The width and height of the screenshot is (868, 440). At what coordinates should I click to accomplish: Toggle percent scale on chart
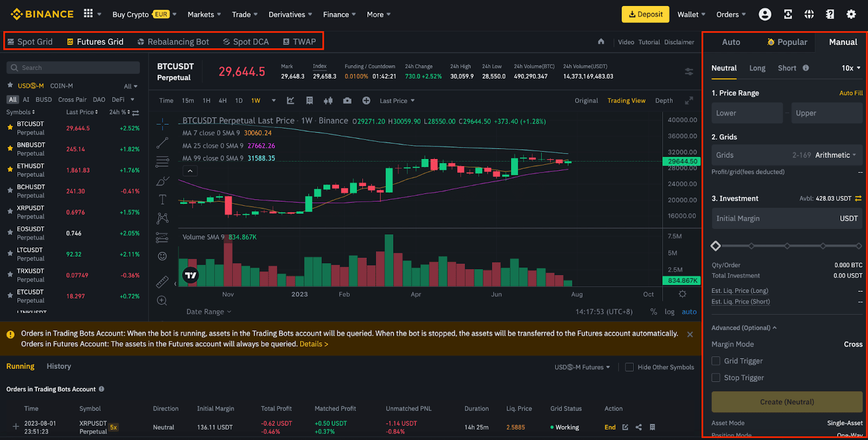click(654, 312)
